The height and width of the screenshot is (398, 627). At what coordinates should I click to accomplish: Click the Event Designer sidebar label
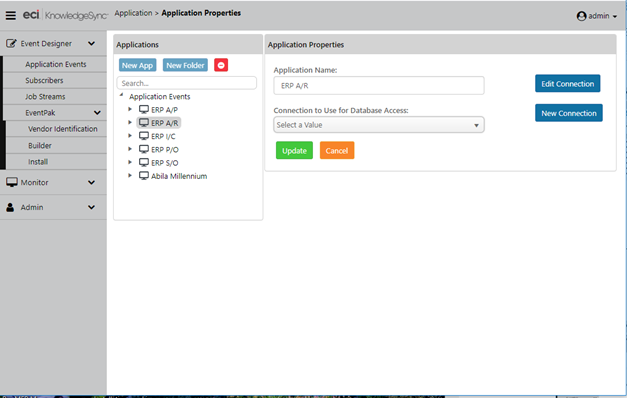click(x=46, y=44)
